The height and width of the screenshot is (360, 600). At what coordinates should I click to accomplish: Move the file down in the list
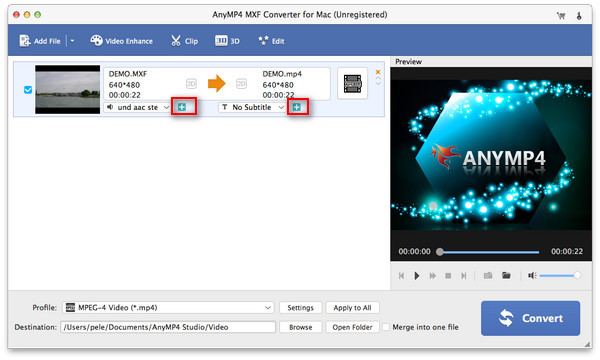click(378, 84)
